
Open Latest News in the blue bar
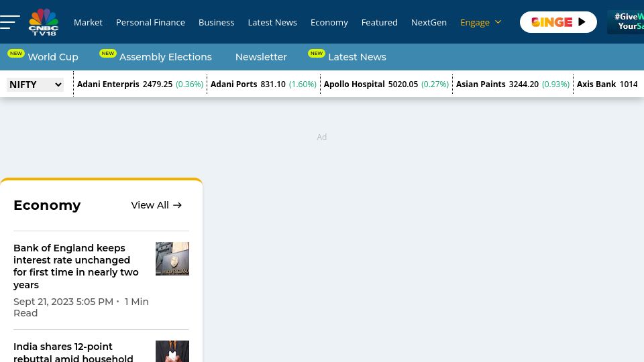(x=357, y=57)
